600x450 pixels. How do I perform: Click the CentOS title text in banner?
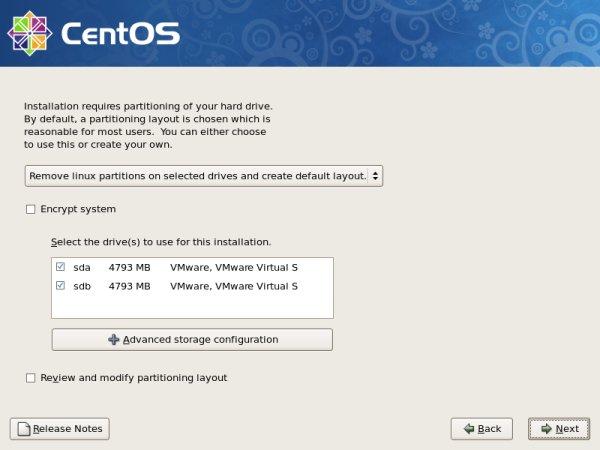tap(120, 33)
